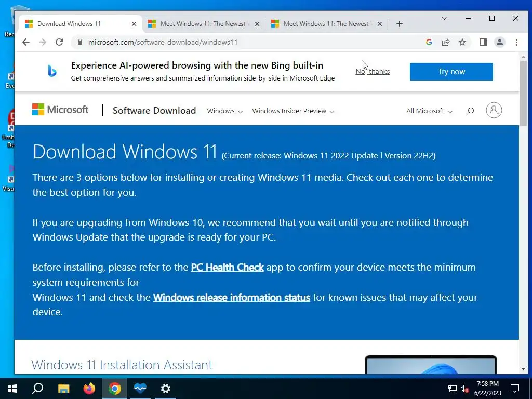
Task: Open Chrome side panel
Action: point(483,42)
